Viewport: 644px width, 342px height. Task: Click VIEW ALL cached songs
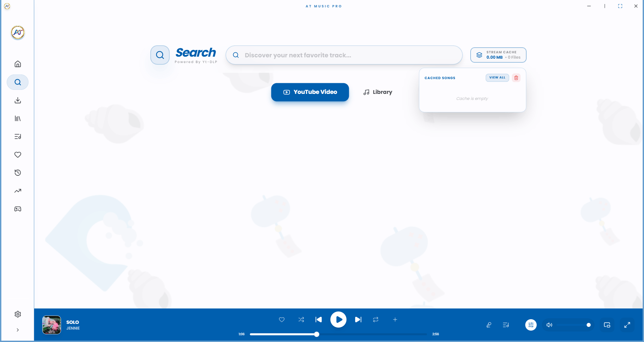497,77
